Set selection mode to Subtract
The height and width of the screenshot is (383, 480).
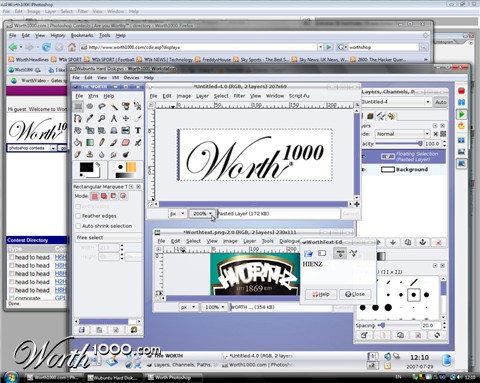tap(113, 196)
